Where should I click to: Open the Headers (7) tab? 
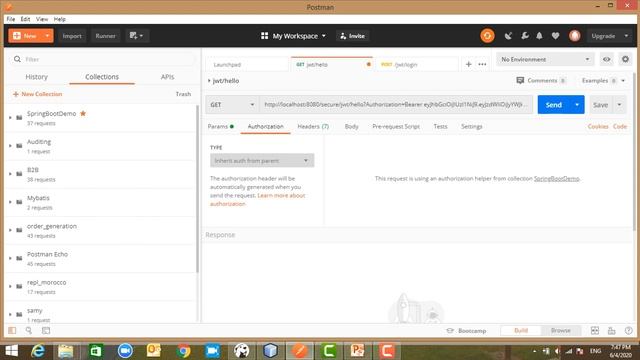coord(313,127)
